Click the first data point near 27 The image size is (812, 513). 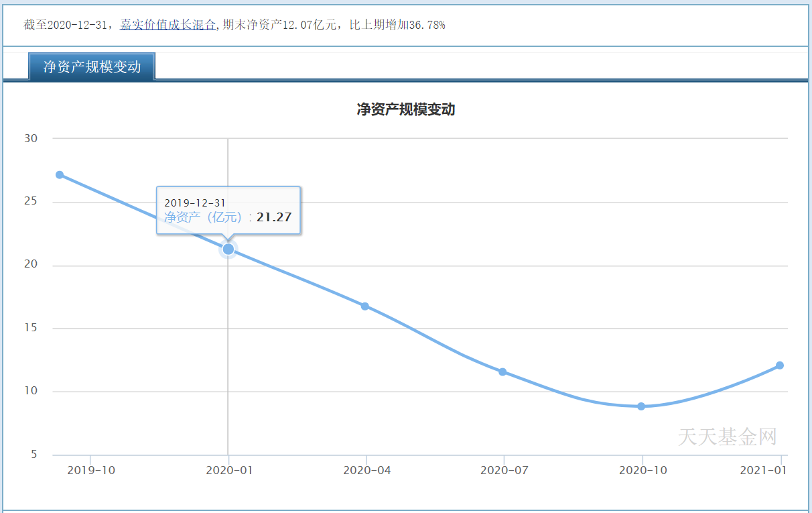click(60, 175)
